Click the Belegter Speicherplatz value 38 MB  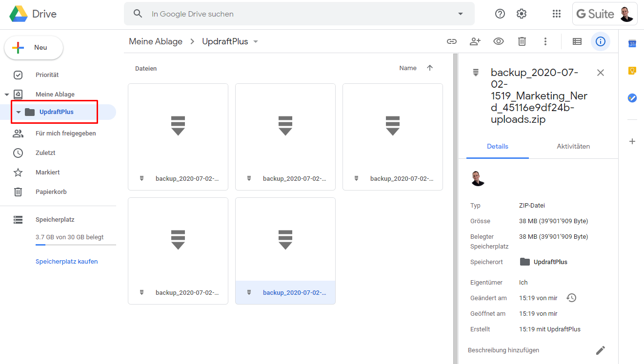[554, 237]
